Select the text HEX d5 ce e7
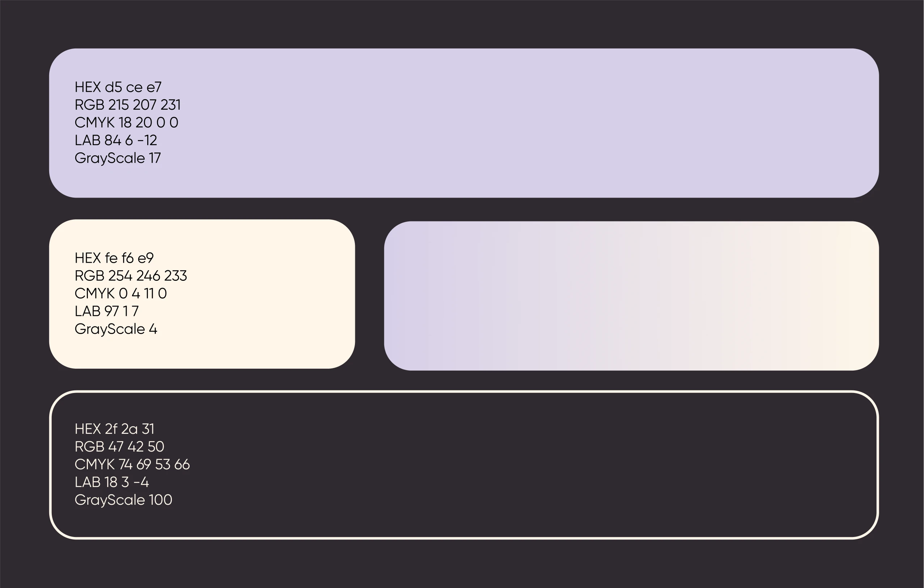 (x=118, y=87)
